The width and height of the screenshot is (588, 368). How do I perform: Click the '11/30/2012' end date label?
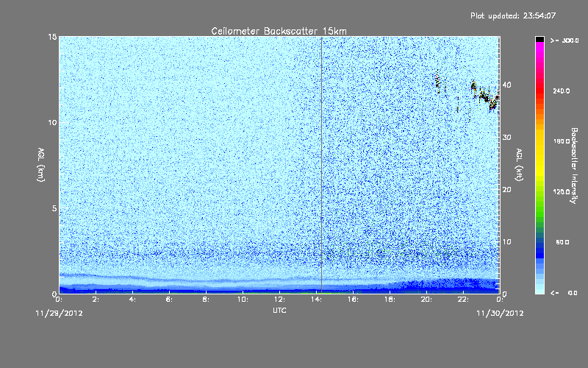tap(500, 314)
